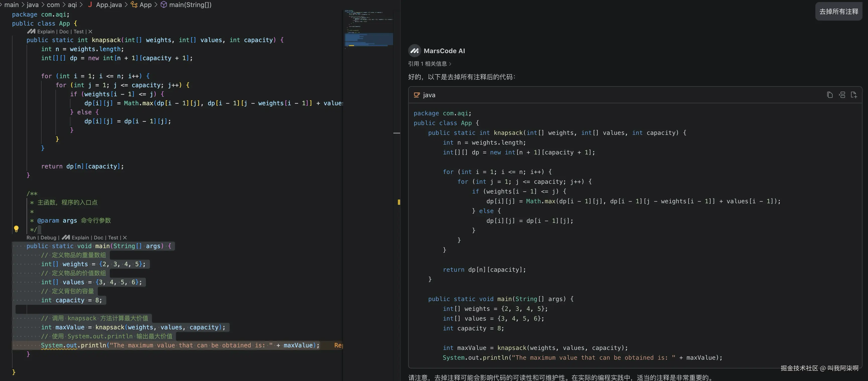Create new file from code block

pyautogui.click(x=854, y=95)
